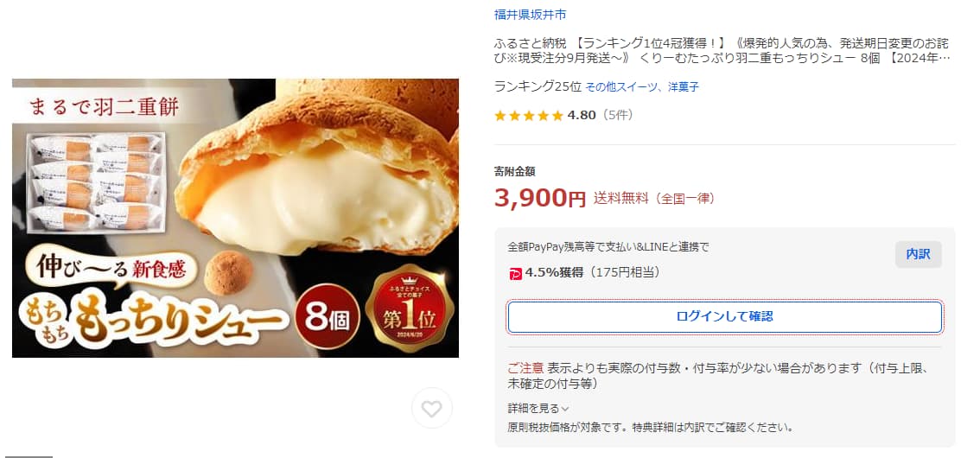Open the cream puff product image

[235, 218]
